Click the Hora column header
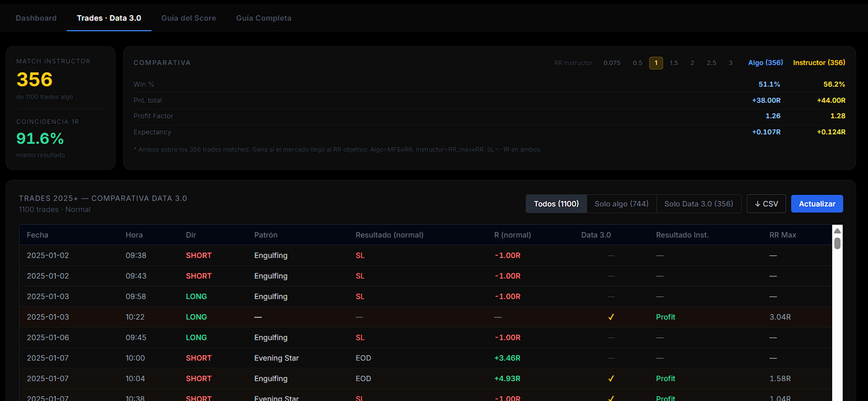868x401 pixels. tap(134, 235)
